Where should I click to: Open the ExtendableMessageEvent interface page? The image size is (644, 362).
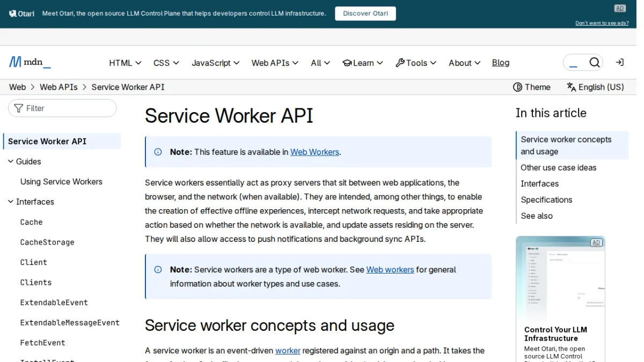[x=70, y=323]
